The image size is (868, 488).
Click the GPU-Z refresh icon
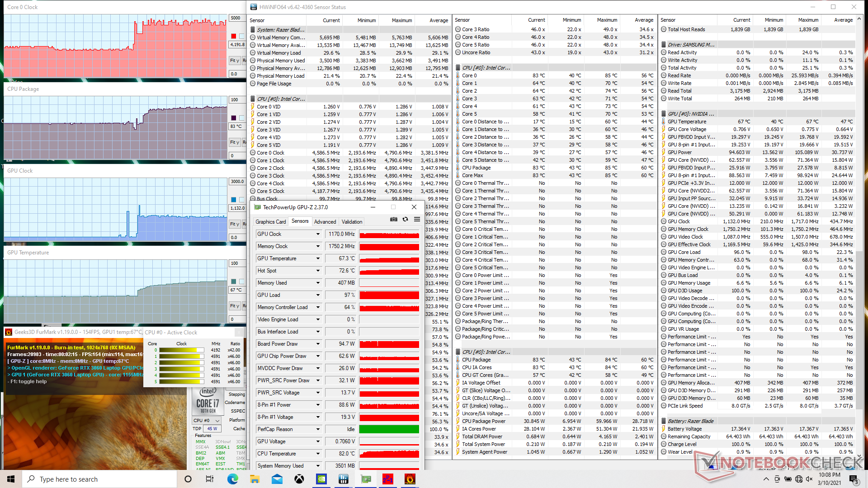406,220
